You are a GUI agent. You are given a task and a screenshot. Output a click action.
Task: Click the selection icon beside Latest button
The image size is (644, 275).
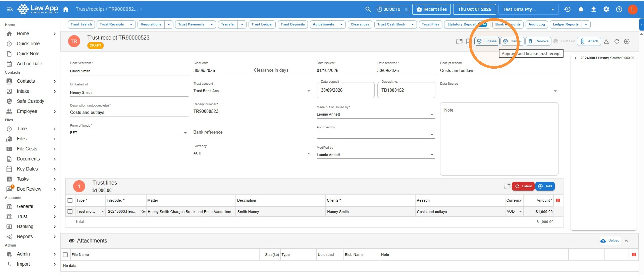(507, 186)
